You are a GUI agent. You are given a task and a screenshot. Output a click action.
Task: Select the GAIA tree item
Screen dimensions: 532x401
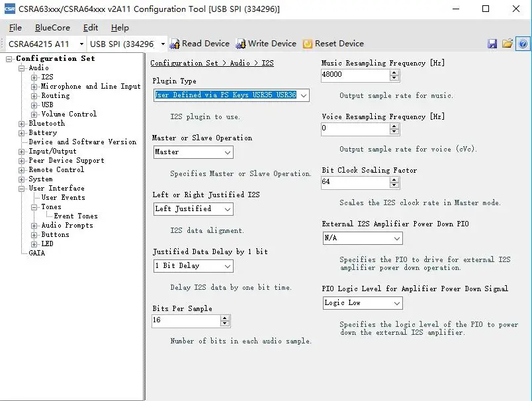coord(36,253)
